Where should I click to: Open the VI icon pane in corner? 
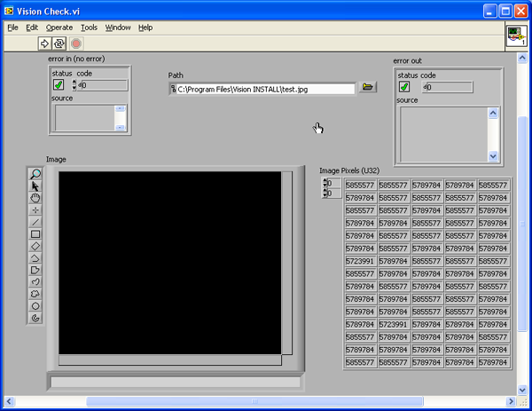coord(517,36)
